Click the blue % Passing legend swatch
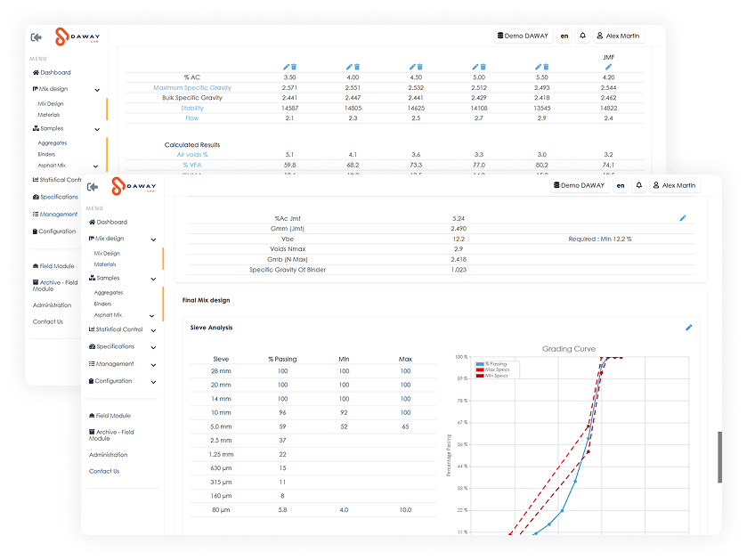 pos(481,364)
